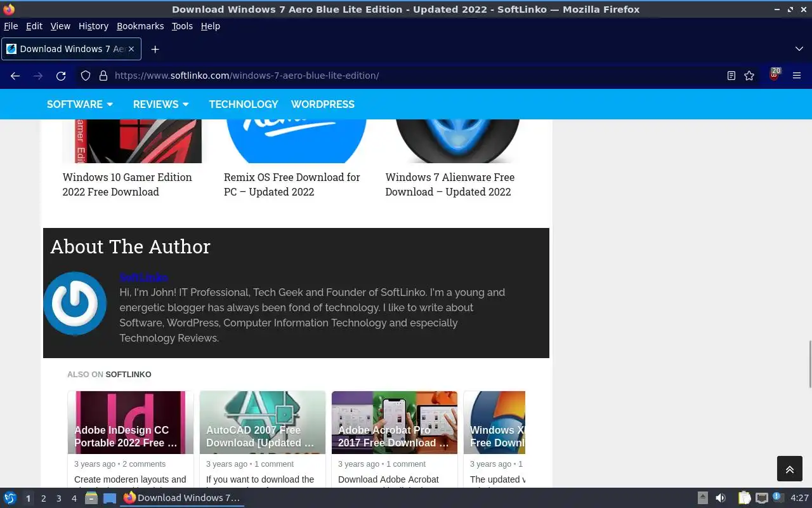The height and width of the screenshot is (508, 812).
Task: Open the volume control in system tray
Action: 720,498
